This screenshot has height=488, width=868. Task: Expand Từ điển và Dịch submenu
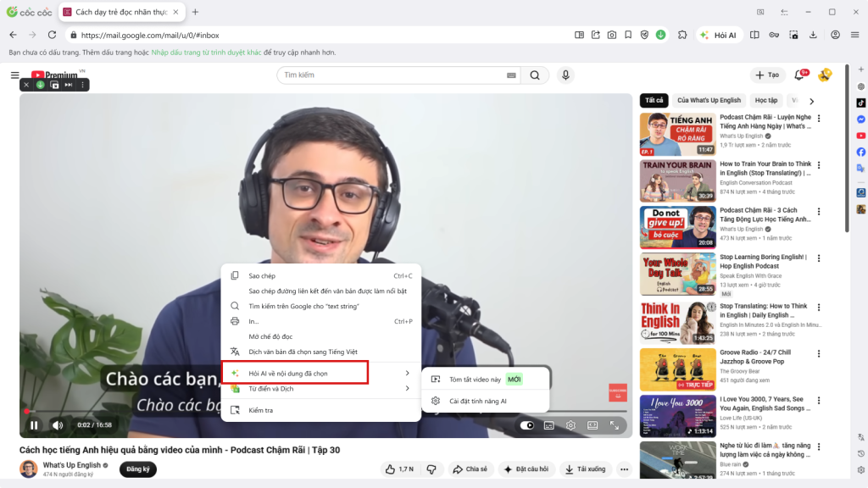pos(321,388)
